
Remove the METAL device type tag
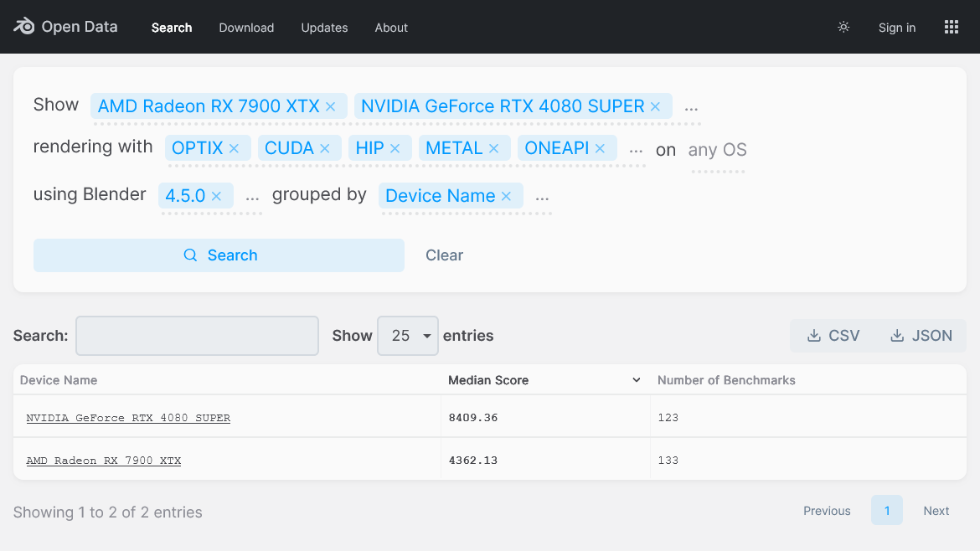point(493,149)
